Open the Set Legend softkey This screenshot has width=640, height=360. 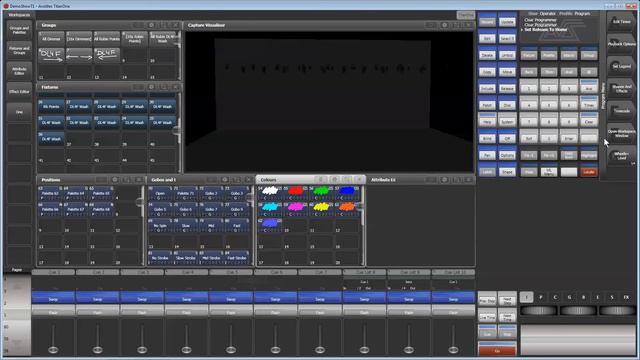(621, 66)
